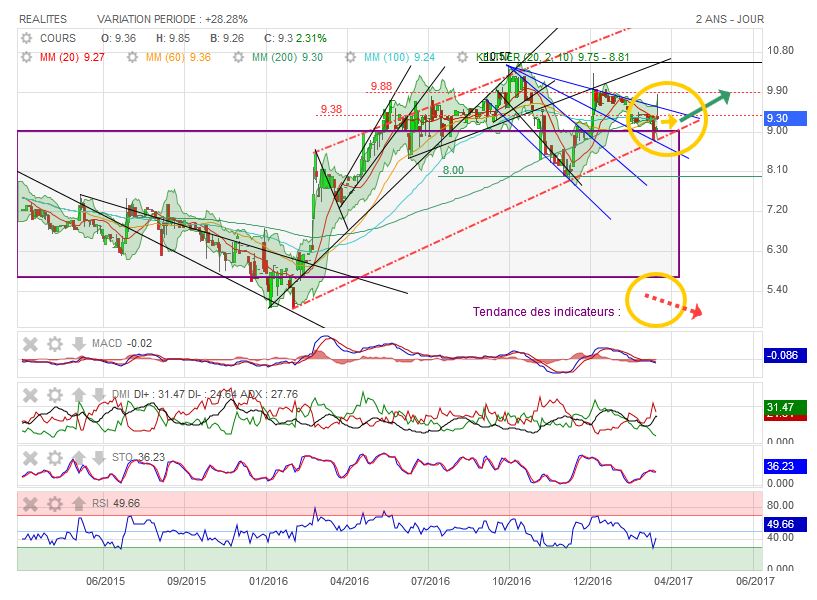This screenshot has width=817, height=600.
Task: Click the 04/2016 date axis label
Action: [x=349, y=581]
